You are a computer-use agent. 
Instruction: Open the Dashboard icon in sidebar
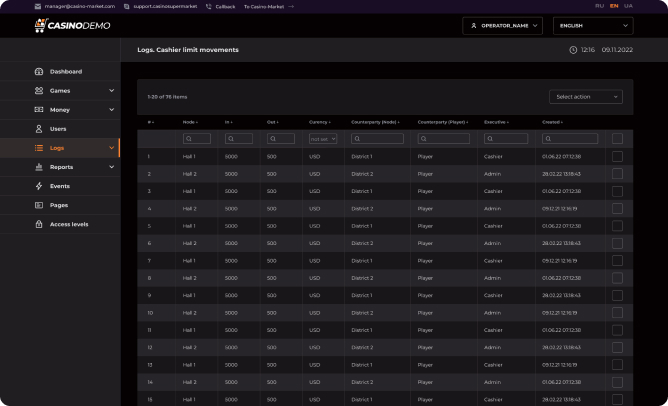tap(39, 72)
